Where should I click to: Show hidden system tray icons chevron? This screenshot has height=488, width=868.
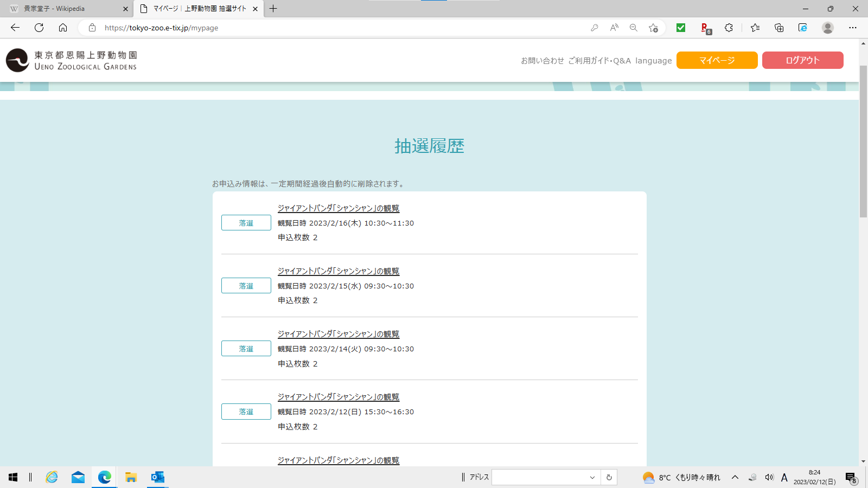(735, 477)
